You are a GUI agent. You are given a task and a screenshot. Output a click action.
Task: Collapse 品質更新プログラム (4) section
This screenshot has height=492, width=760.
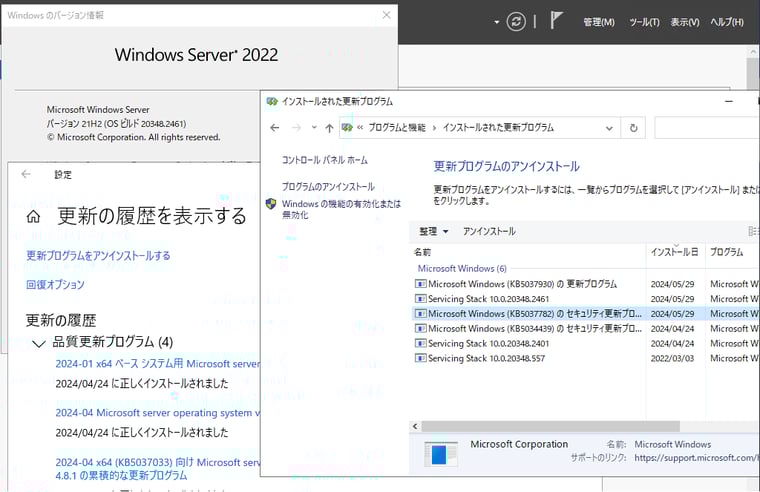[39, 343]
